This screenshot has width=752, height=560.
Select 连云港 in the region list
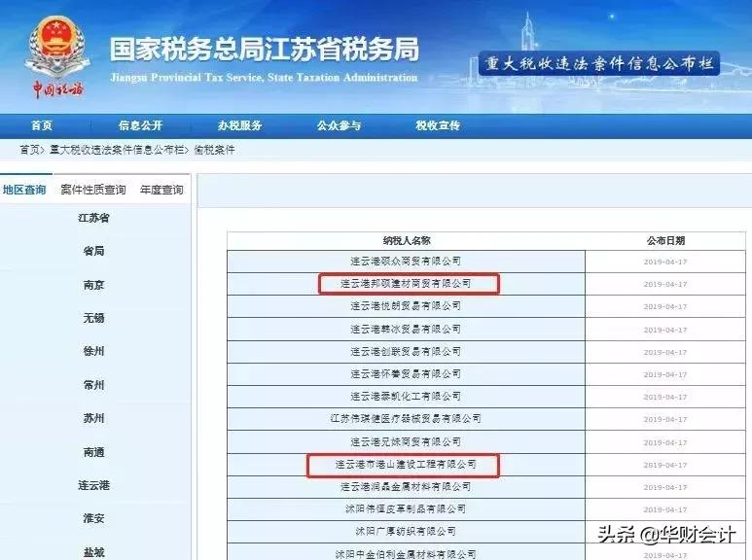94,486
